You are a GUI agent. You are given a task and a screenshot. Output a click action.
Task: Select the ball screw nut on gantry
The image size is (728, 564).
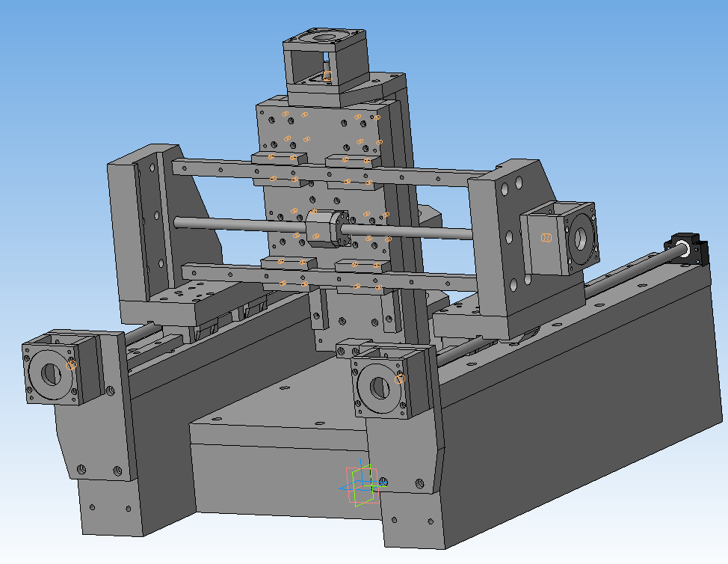point(328,228)
